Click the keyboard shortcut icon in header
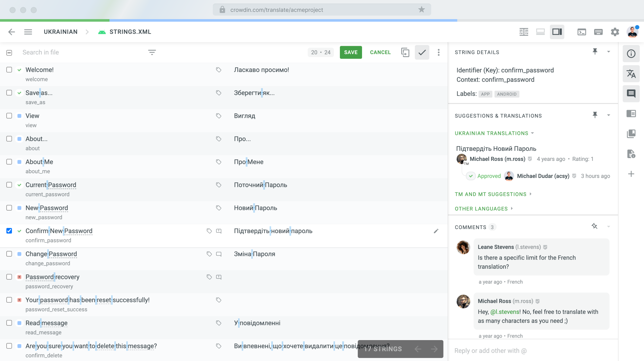644x361 pixels. coord(598,31)
